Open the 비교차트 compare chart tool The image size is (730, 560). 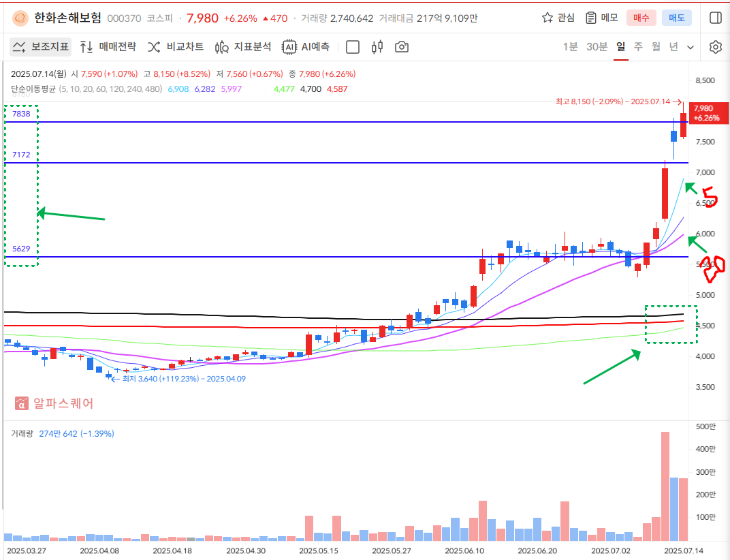(x=176, y=46)
